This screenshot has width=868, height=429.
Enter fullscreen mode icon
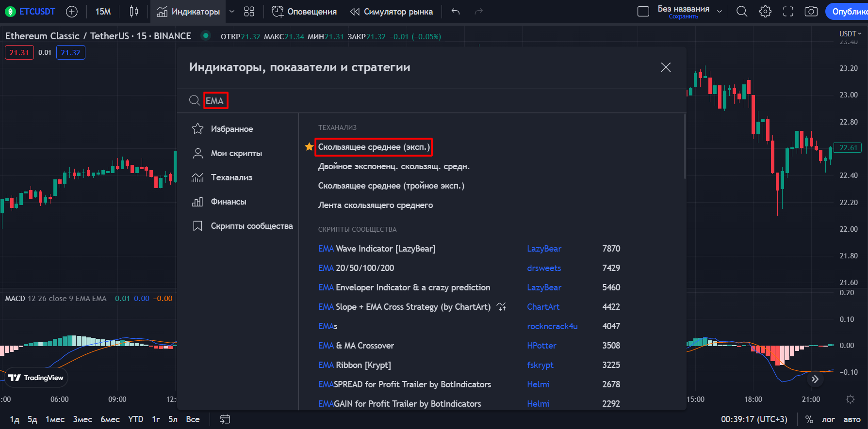788,12
